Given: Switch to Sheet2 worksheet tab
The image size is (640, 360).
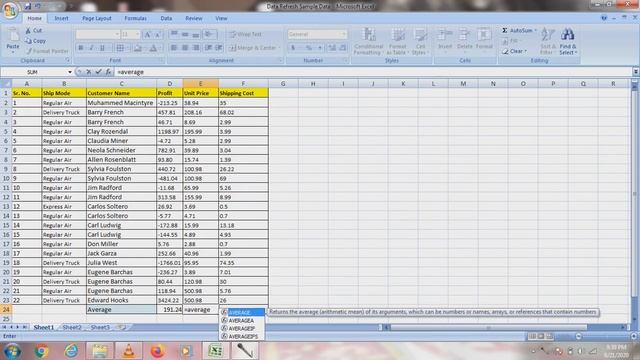Looking at the screenshot, I should click(x=72, y=327).
